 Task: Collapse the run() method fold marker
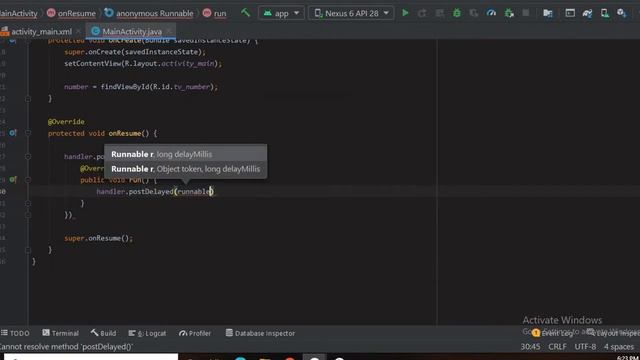[28, 179]
